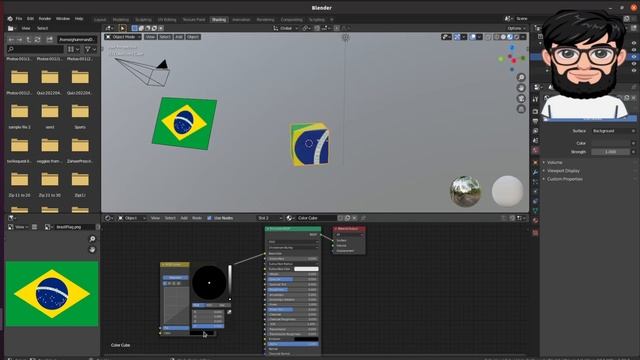This screenshot has width=640, height=360.
Task: Click the Strength value slider in World properties
Action: click(611, 152)
